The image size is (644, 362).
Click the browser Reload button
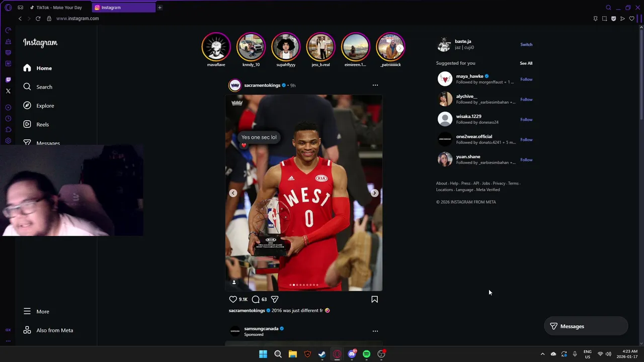(38, 19)
